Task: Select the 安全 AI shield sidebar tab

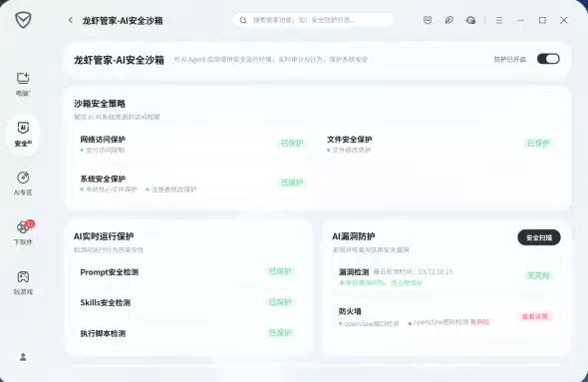Action: coord(23,134)
